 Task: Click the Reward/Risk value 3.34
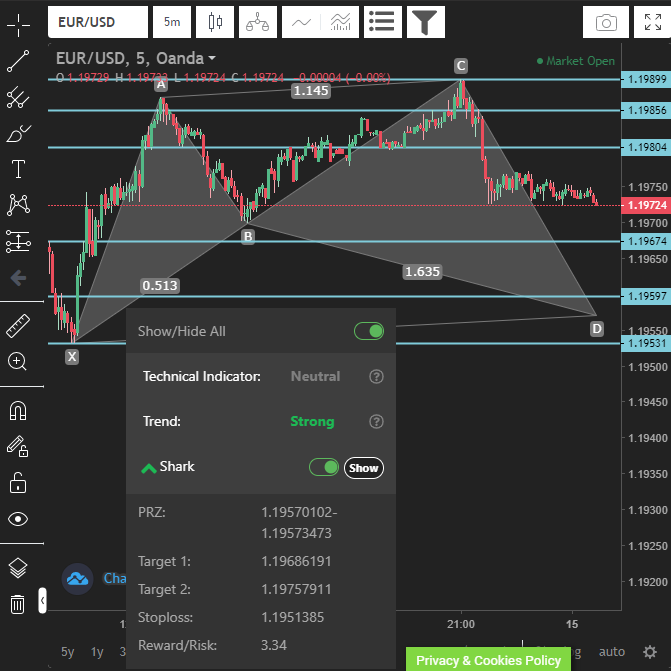click(274, 645)
